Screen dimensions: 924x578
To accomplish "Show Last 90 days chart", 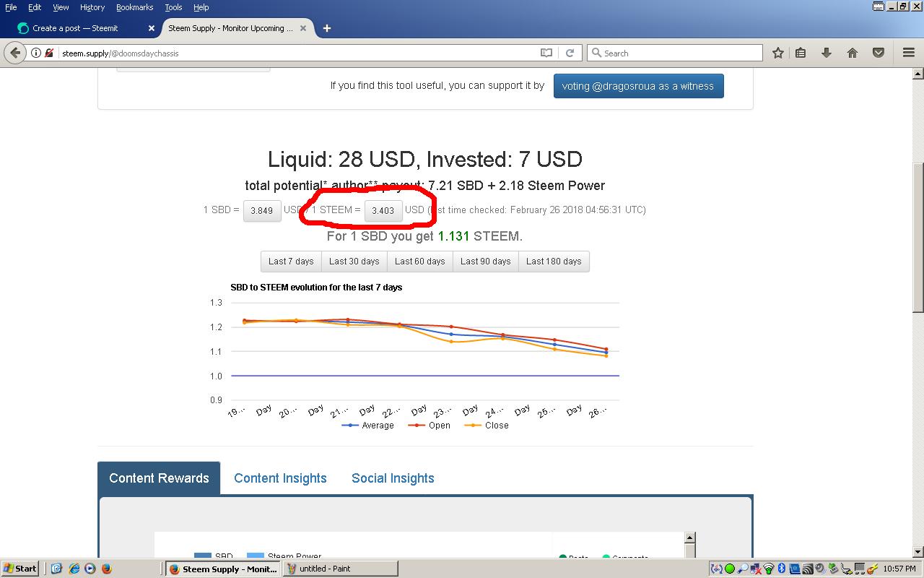I will [485, 262].
